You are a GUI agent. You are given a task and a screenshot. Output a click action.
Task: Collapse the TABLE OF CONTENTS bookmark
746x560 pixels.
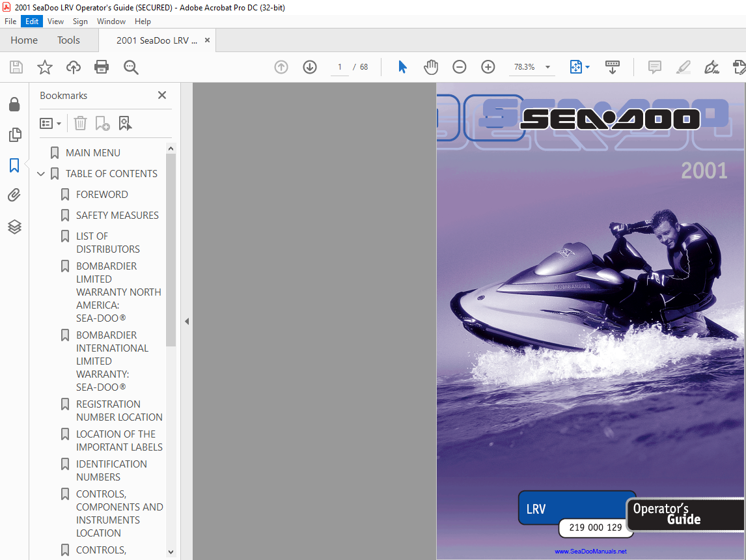pyautogui.click(x=41, y=174)
